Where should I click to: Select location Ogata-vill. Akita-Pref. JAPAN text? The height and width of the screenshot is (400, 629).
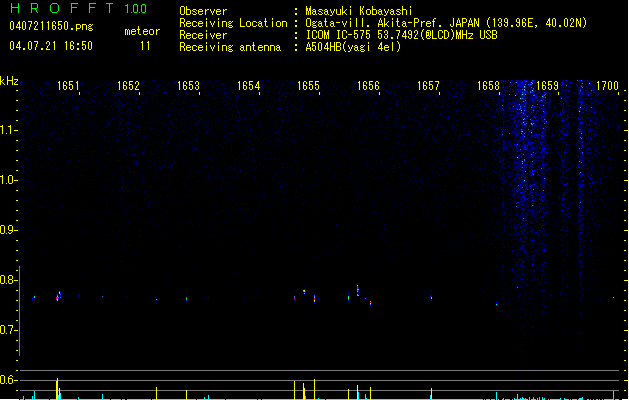point(446,23)
